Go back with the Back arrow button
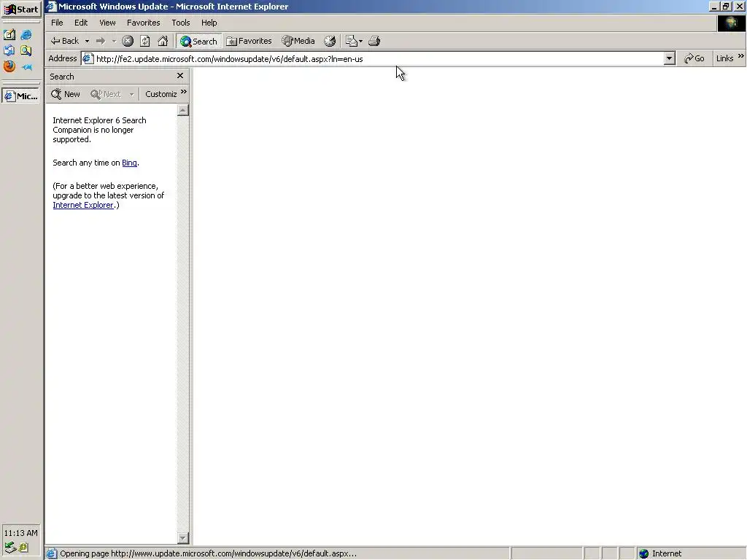Viewport: 747px width, 560px height. tap(65, 41)
